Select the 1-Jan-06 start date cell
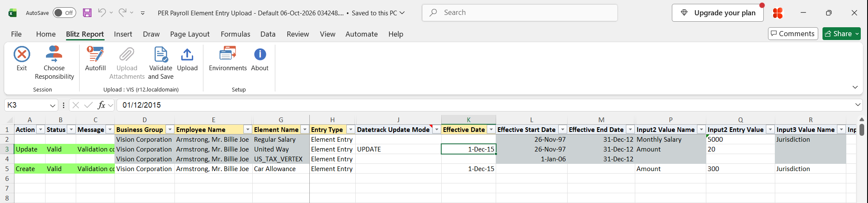This screenshot has height=203, width=868. click(531, 159)
